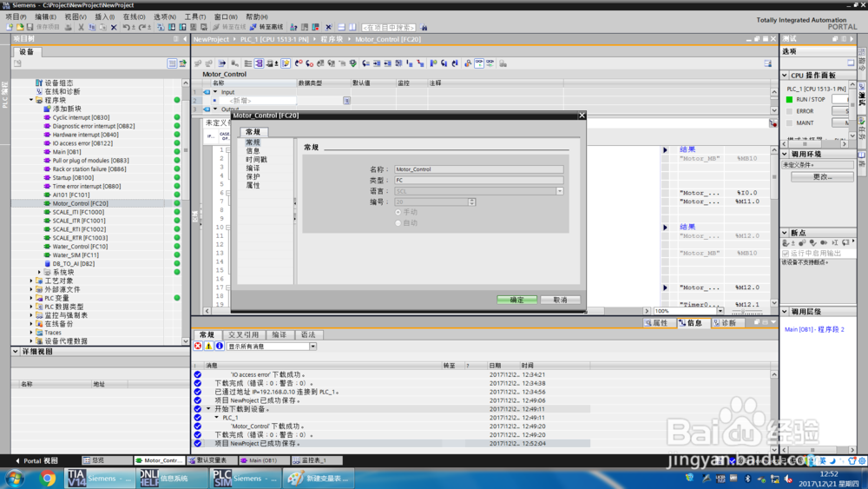Switch to the 编译 compile tab
The width and height of the screenshot is (868, 489).
[279, 335]
